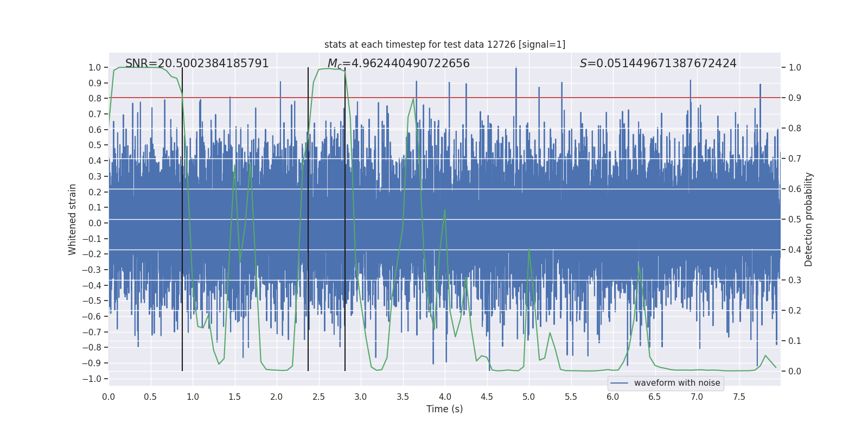Click the first black vertical marker line
The height and width of the screenshot is (434, 868).
(x=182, y=219)
